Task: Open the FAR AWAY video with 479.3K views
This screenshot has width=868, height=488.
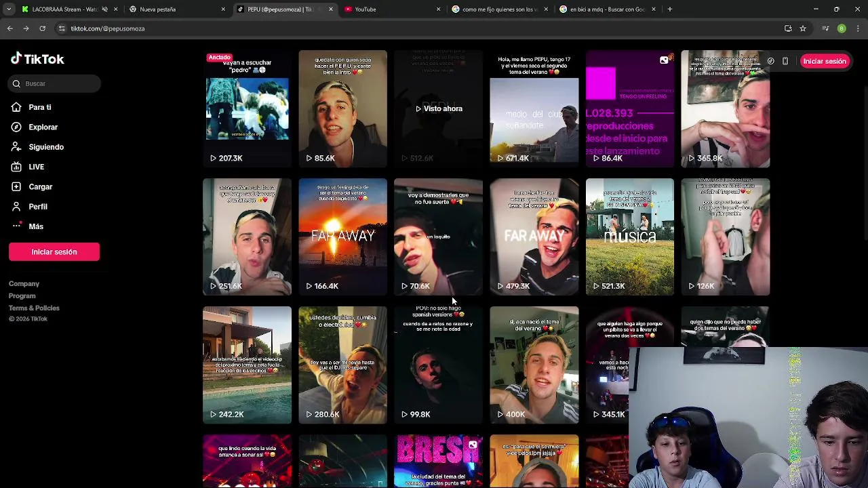Action: pyautogui.click(x=534, y=237)
